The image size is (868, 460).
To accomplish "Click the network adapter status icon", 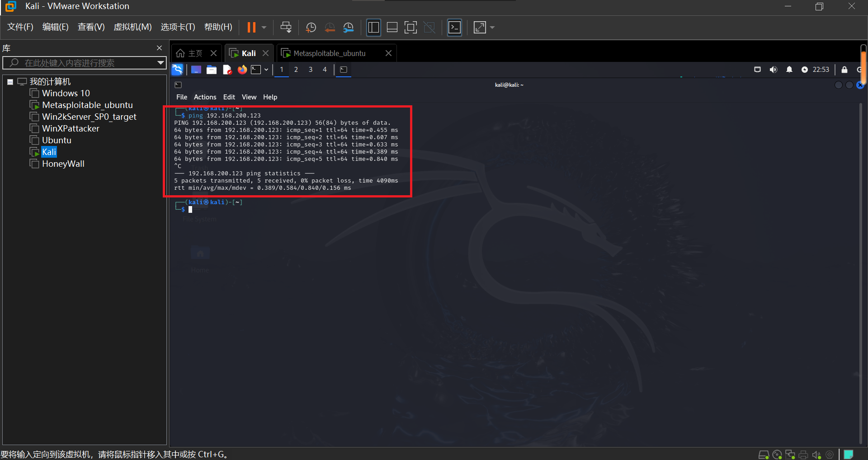I will coord(790,455).
